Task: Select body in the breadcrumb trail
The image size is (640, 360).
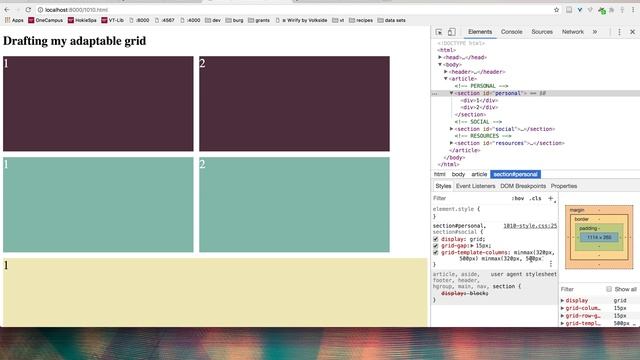Action: point(458,174)
